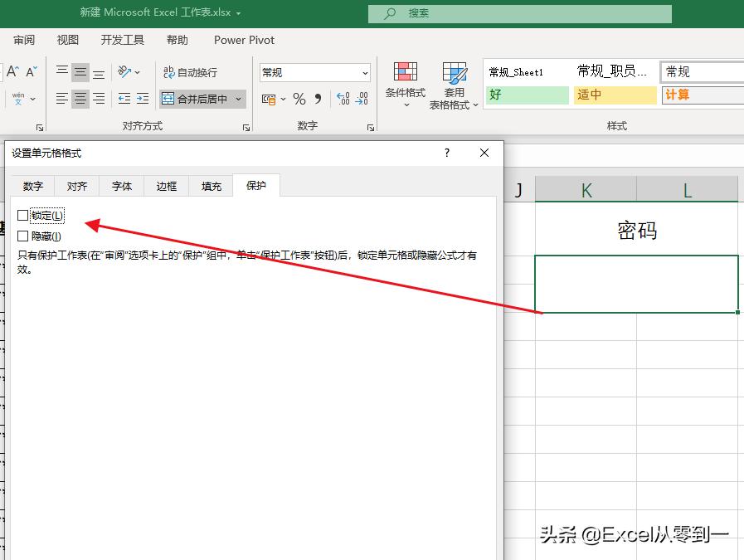Click the dialog help question mark button

[446, 153]
